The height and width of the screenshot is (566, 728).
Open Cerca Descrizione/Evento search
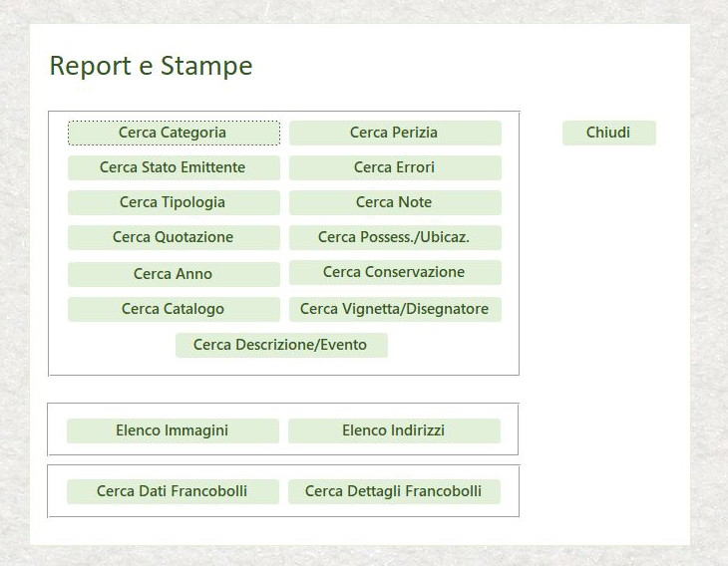(281, 345)
